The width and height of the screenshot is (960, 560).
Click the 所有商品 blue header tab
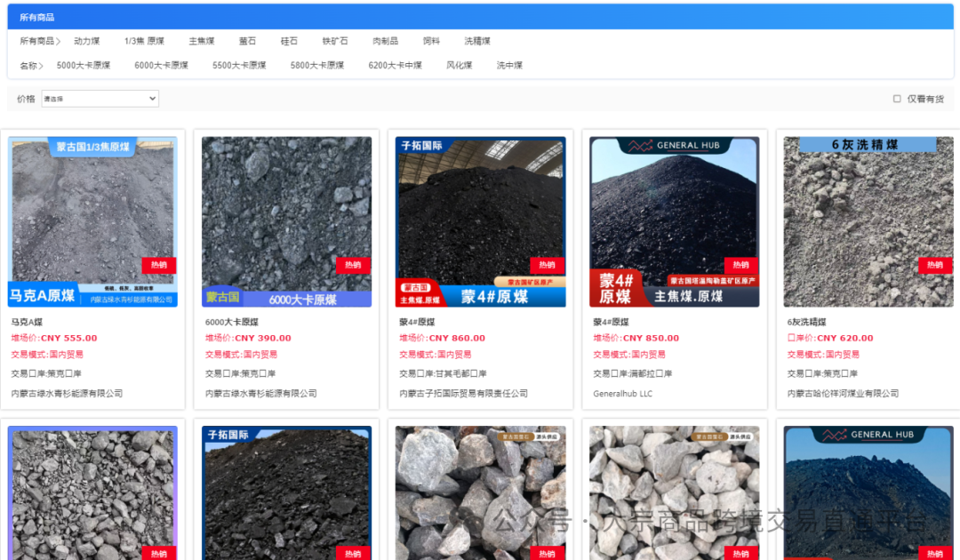36,17
